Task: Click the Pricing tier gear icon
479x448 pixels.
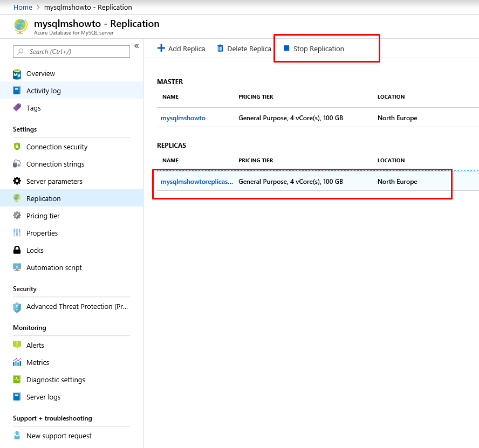Action: pos(17,216)
